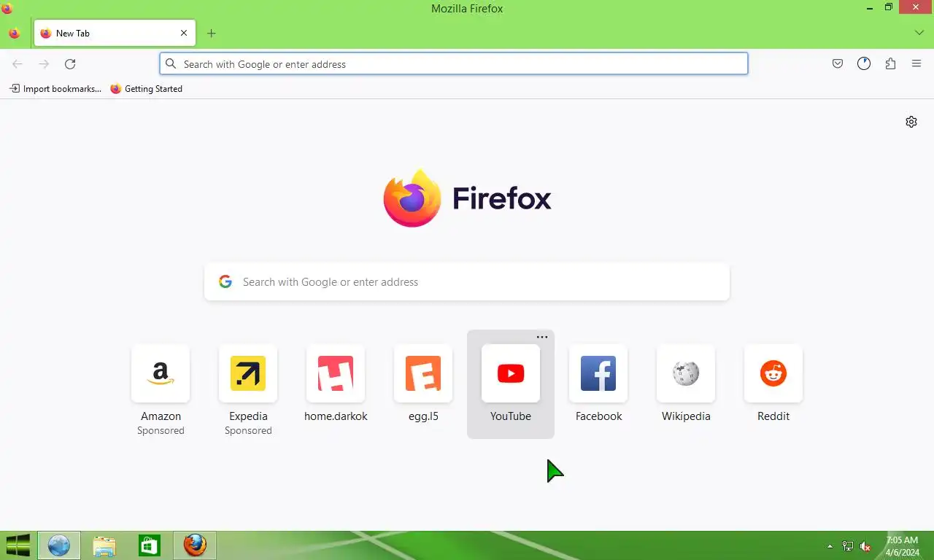The image size is (934, 560).
Task: Show hidden system tray icons
Action: tap(830, 546)
